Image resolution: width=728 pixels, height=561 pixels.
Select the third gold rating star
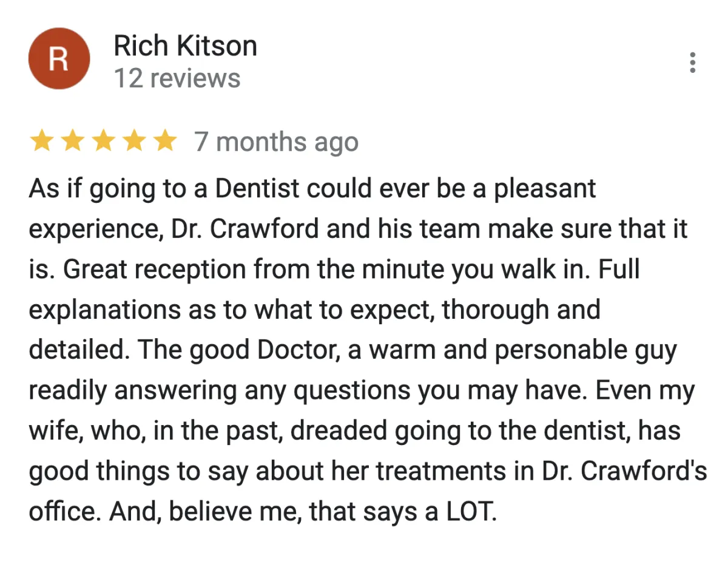pyautogui.click(x=103, y=142)
